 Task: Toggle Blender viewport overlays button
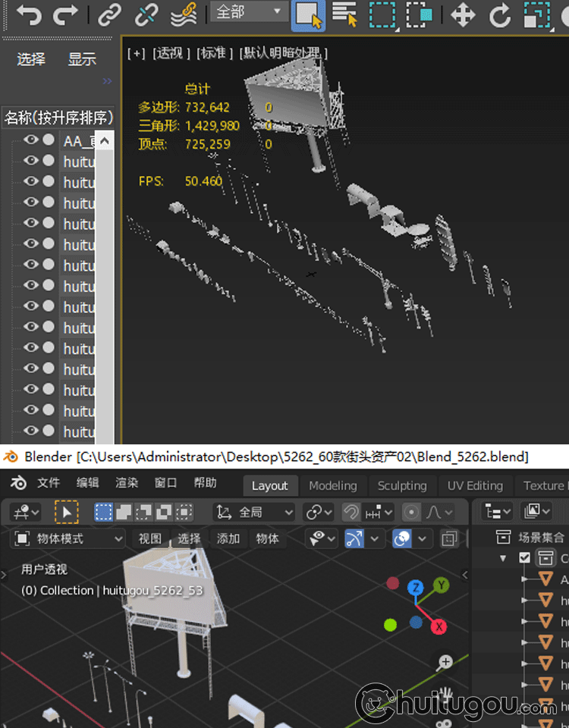point(402,538)
